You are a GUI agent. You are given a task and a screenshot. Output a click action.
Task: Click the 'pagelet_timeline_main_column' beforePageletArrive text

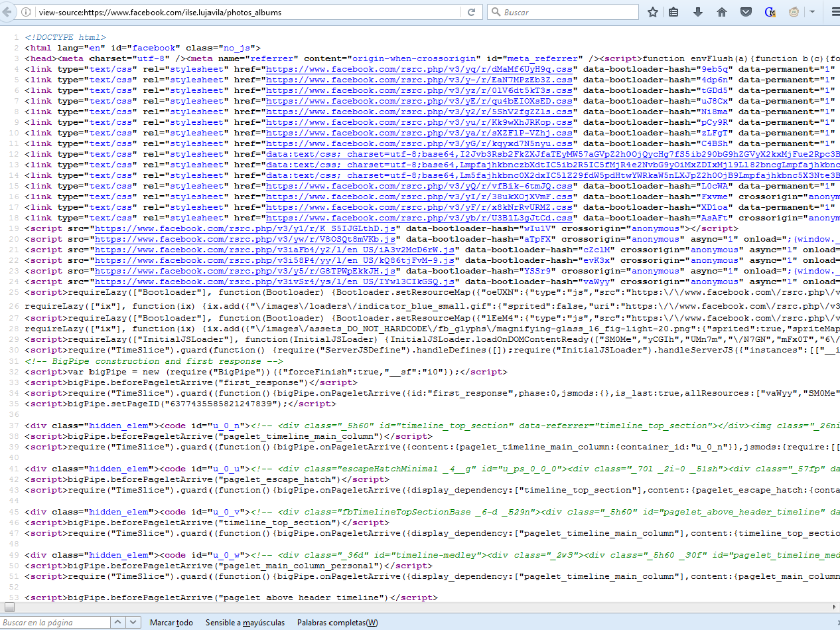pyautogui.click(x=228, y=436)
